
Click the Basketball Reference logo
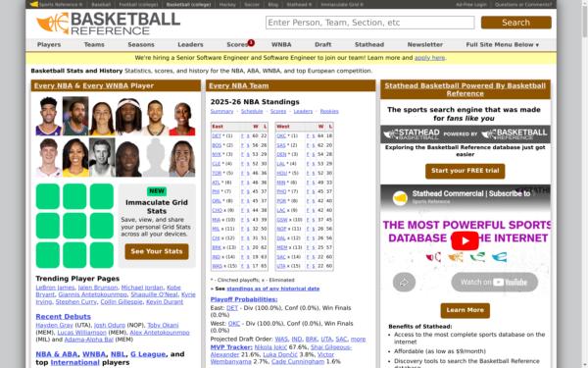pyautogui.click(x=109, y=24)
